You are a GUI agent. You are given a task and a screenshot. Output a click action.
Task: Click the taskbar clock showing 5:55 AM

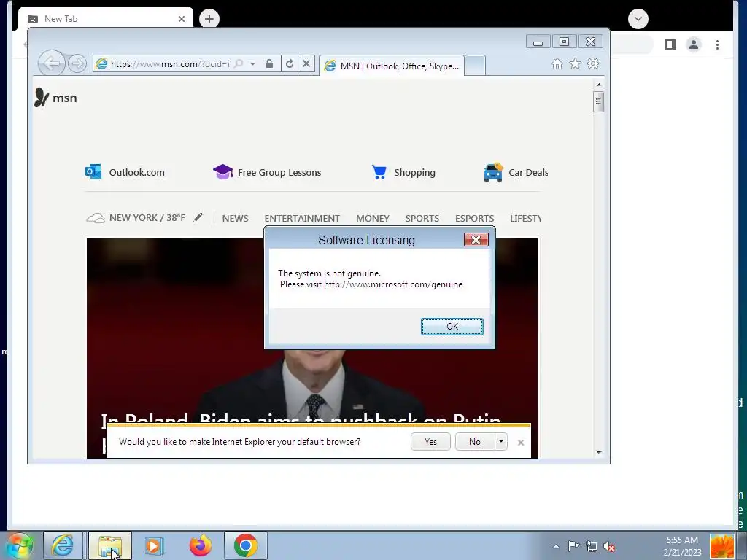[x=682, y=546]
